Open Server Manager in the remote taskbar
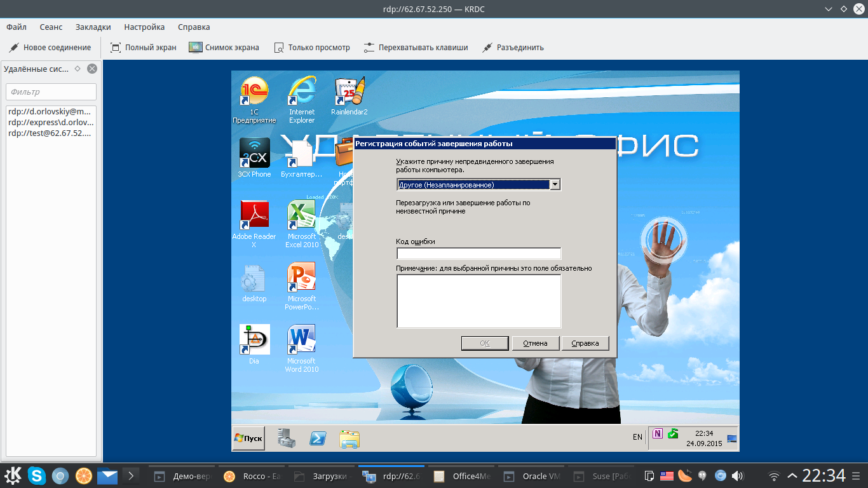 (287, 438)
